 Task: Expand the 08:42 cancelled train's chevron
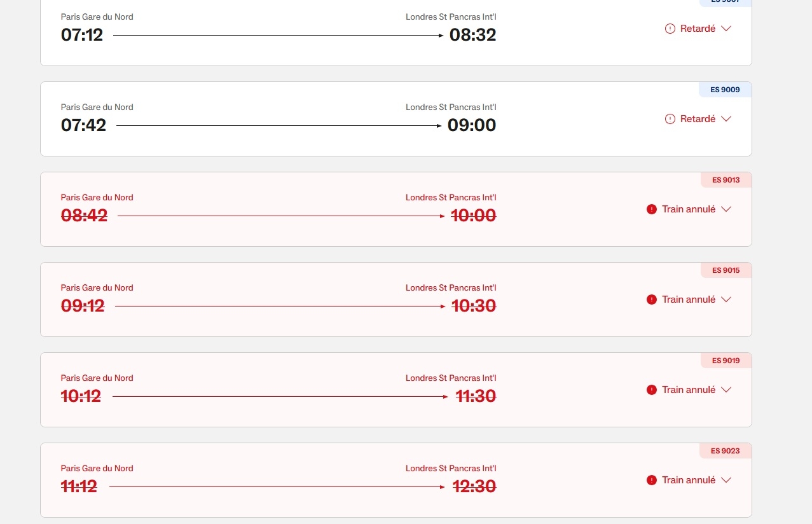(x=727, y=209)
